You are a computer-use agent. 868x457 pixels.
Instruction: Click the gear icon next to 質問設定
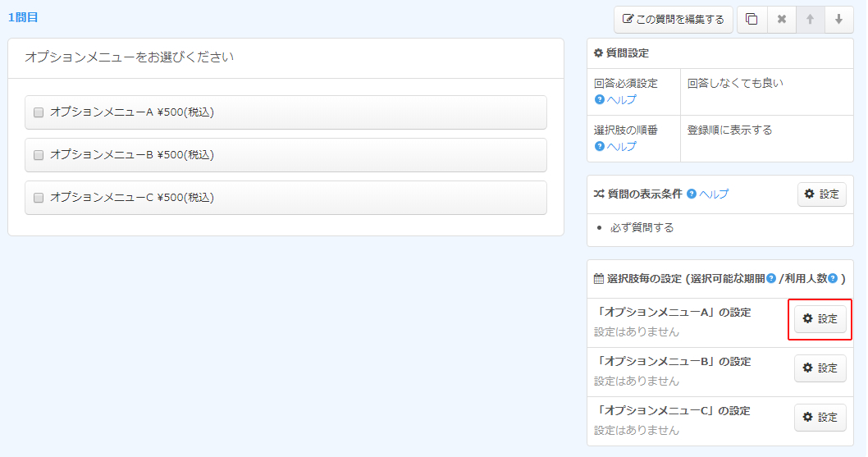click(x=598, y=53)
